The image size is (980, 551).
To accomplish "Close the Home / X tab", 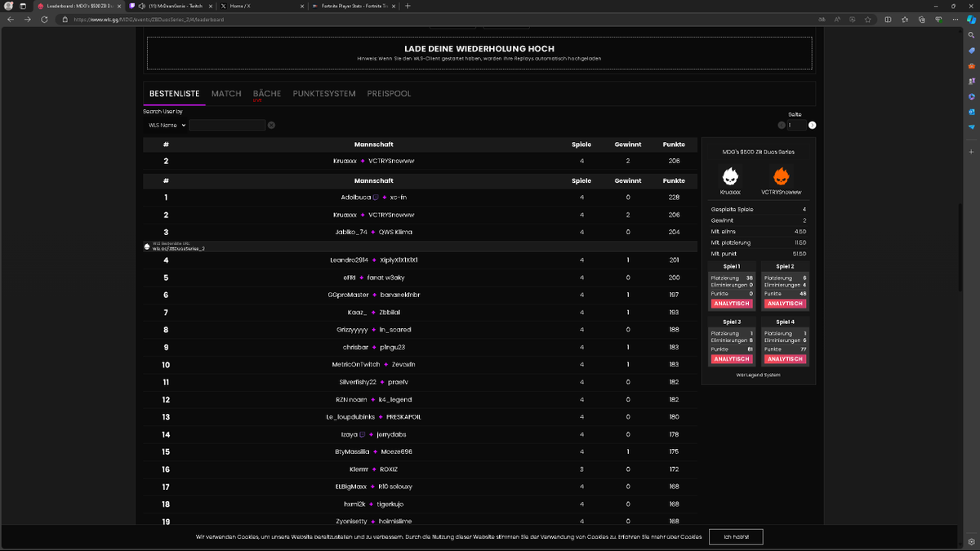I will [302, 6].
